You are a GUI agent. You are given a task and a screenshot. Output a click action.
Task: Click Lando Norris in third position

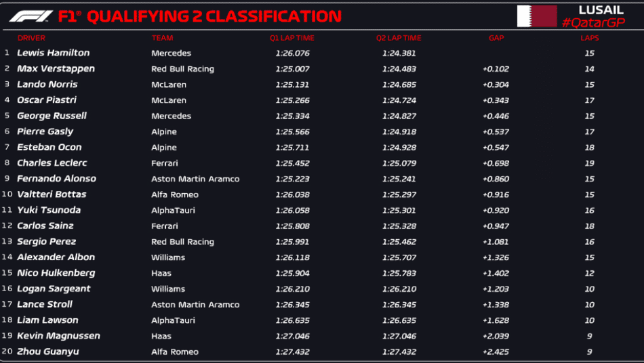tap(47, 85)
